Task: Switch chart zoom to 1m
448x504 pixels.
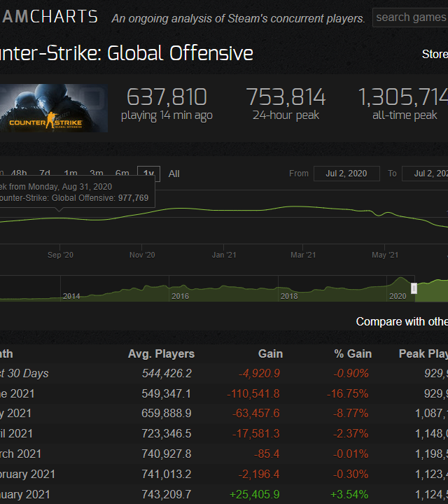Action: (x=71, y=174)
